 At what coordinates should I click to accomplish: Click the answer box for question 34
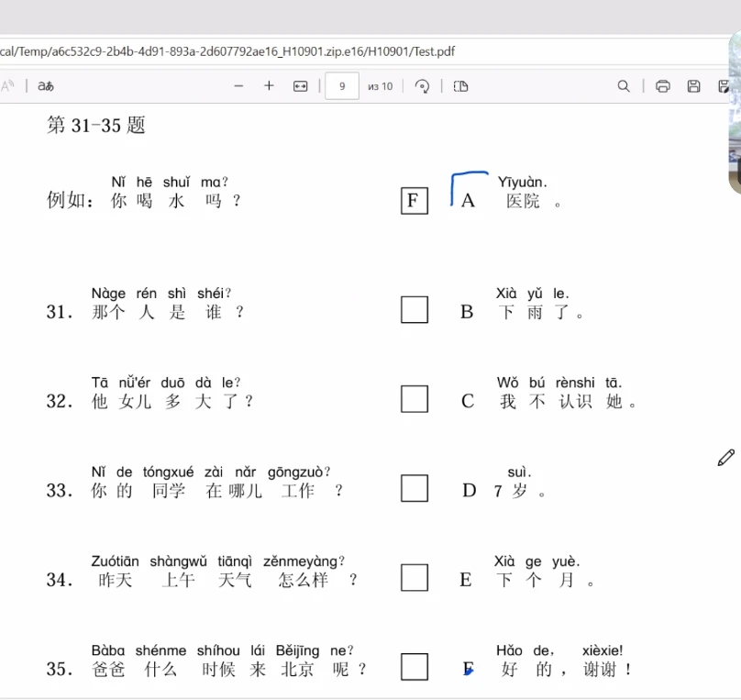click(x=415, y=578)
